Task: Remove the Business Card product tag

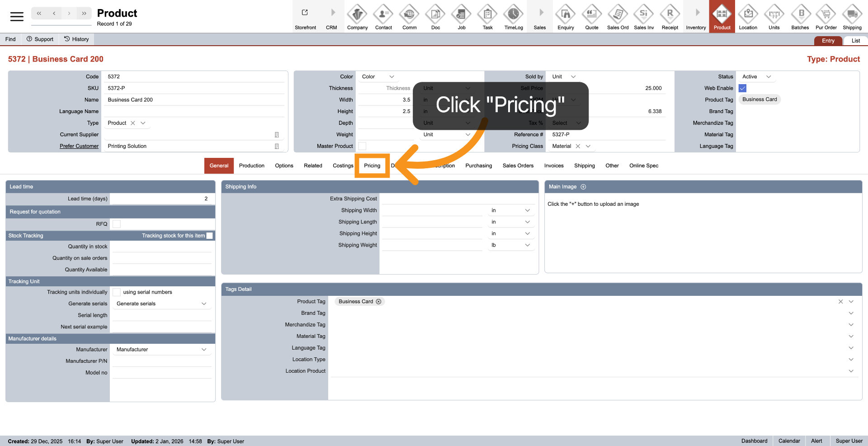Action: click(x=379, y=302)
